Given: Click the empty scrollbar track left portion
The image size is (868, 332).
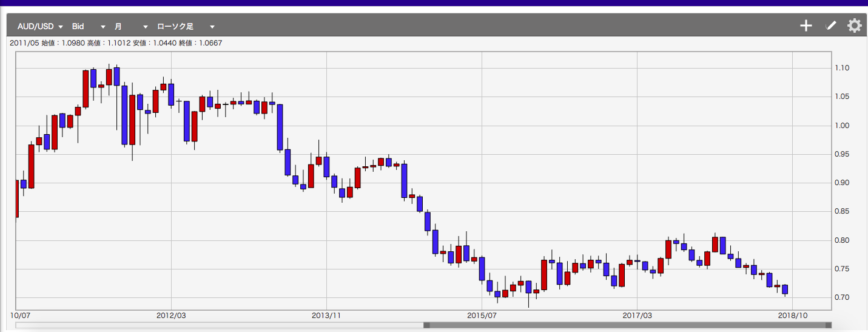Looking at the screenshot, I should coord(219,325).
